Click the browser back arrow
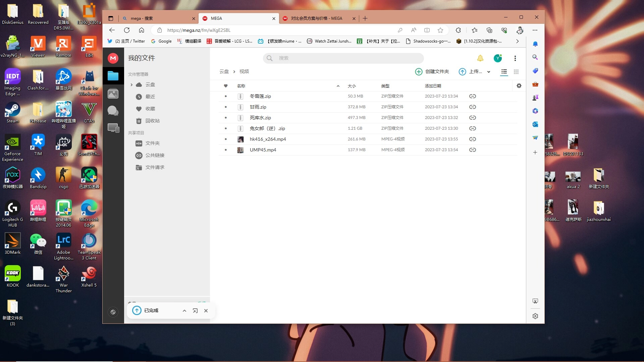Screen dimensions: 644x362 point(112,30)
